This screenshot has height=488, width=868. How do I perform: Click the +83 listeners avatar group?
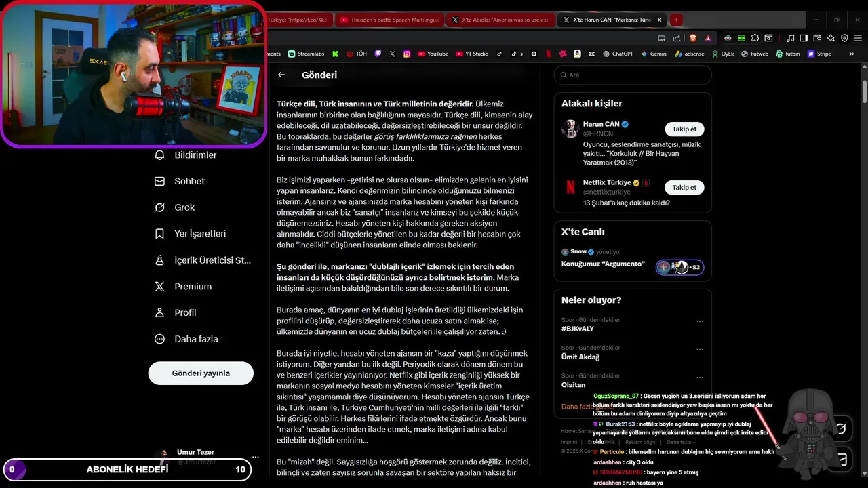(679, 267)
